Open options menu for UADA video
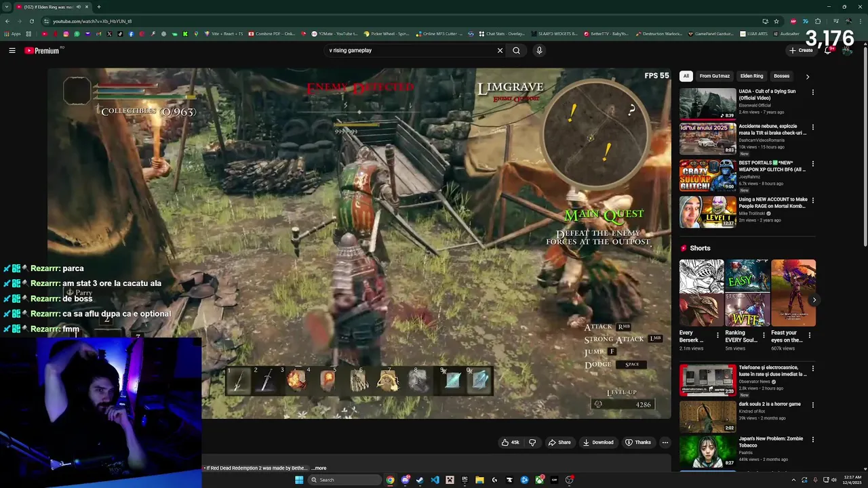Screen dimensions: 868x488 pyautogui.click(x=813, y=92)
